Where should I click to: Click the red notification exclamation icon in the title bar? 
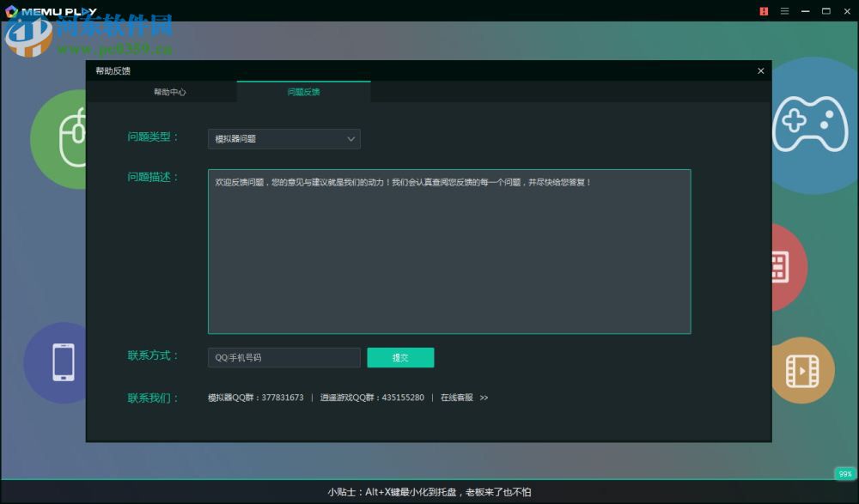coord(764,11)
